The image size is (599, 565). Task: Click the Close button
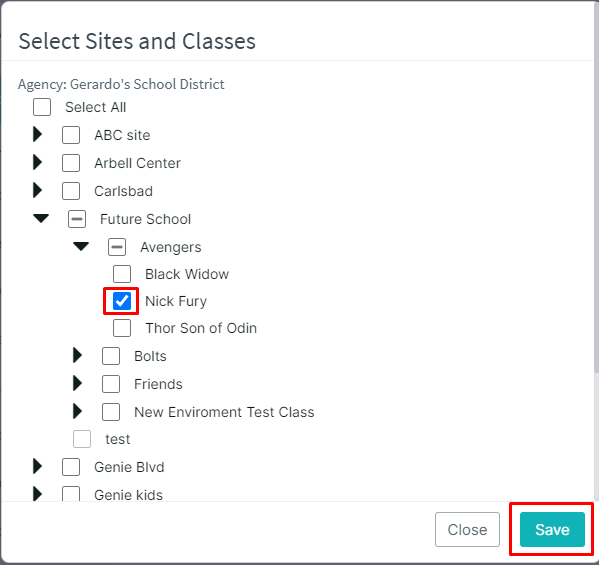click(467, 529)
